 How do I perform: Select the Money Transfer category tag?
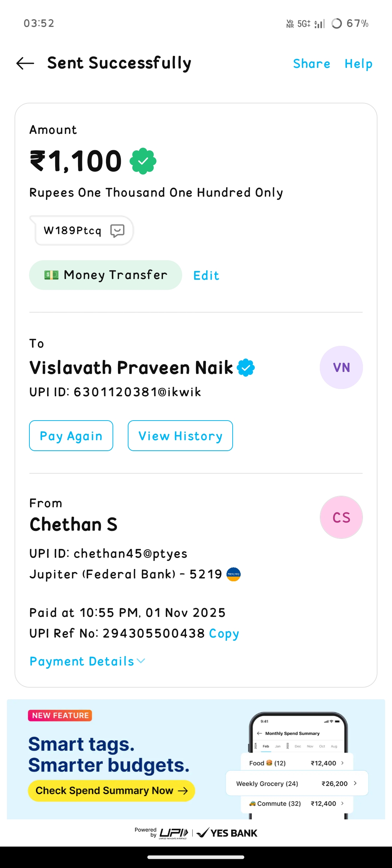coord(105,275)
